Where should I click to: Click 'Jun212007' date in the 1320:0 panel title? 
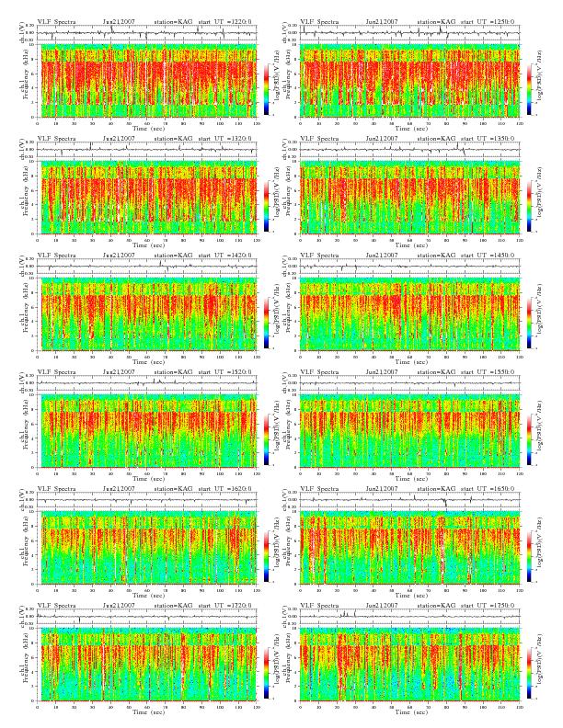point(119,139)
